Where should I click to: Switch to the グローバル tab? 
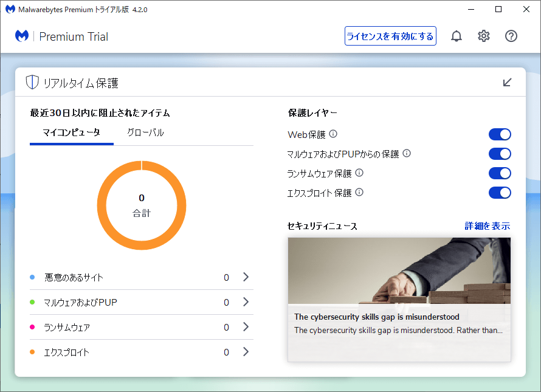point(145,132)
